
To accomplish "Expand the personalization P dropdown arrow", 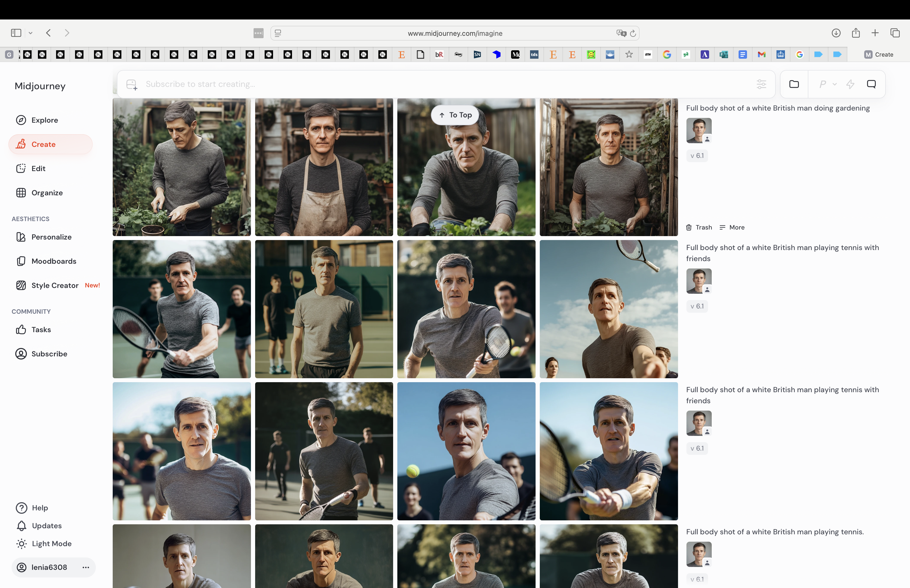I will click(834, 84).
